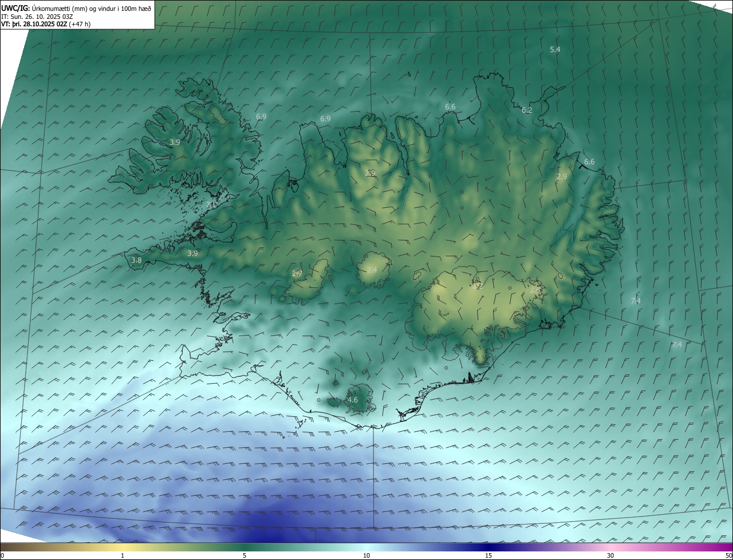Pick the 2.1 value label on the map
733x560 pixels.
(211, 205)
